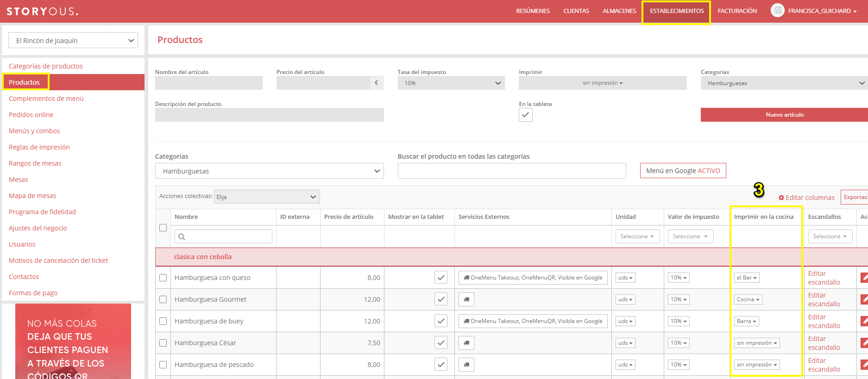Open Programa de fidelidad in sidebar
This screenshot has height=379, width=868.
42,212
